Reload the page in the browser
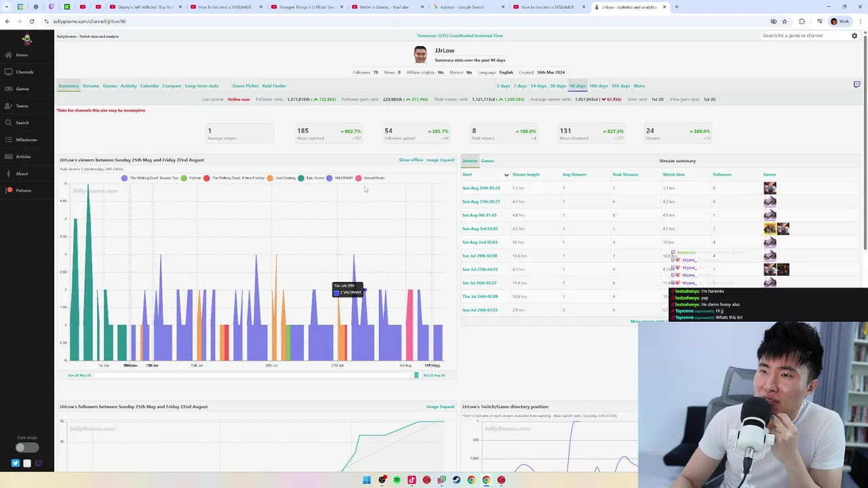Screen dimensions: 868x488 tap(31, 21)
